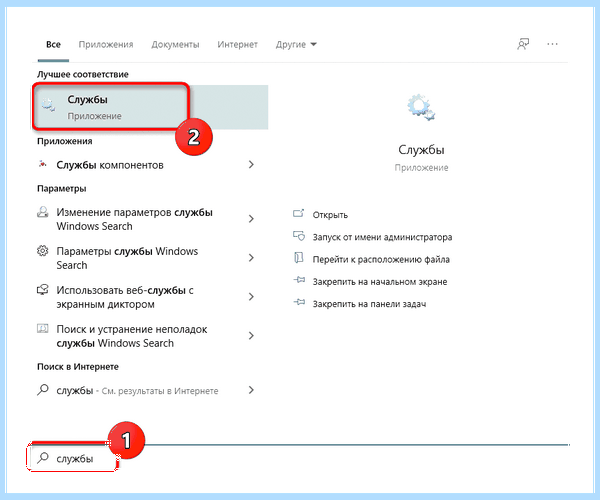Select Использовать веб-службы с экранным диктором
This screenshot has height=500, width=600.
pyautogui.click(x=125, y=297)
